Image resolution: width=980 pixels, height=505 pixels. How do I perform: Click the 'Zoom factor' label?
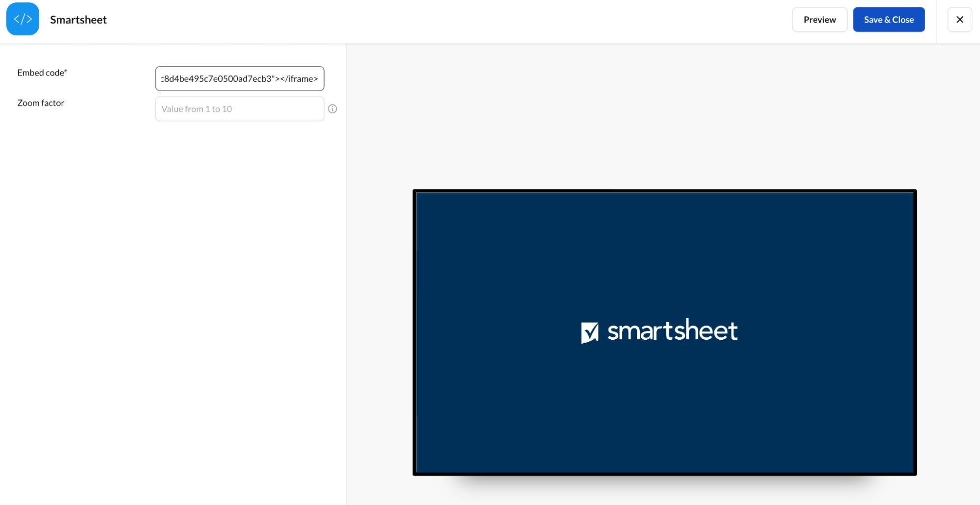coord(41,103)
